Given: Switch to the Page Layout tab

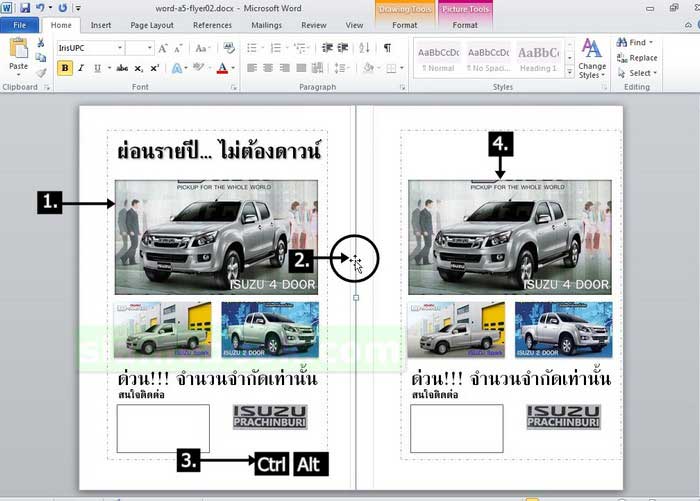Looking at the screenshot, I should (152, 25).
